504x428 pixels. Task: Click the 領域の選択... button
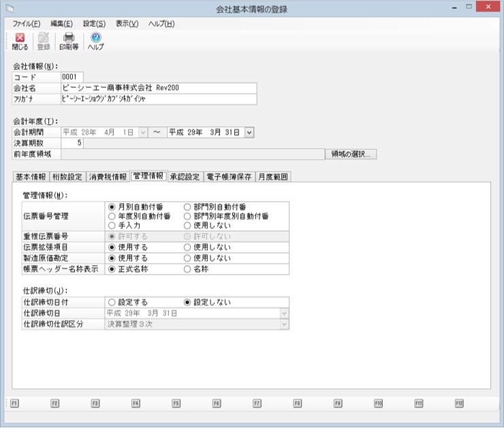351,154
